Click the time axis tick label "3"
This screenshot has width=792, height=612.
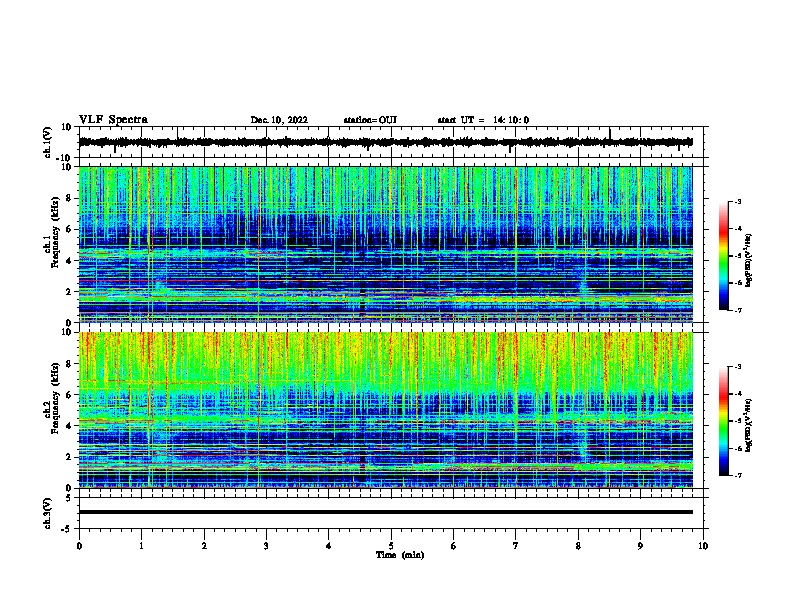point(266,546)
